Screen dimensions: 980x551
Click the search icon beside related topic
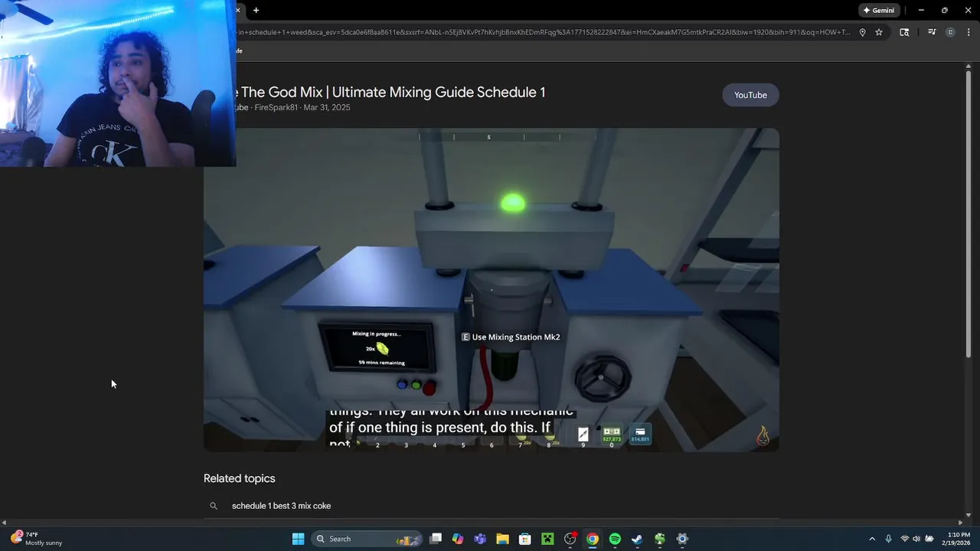coord(214,506)
